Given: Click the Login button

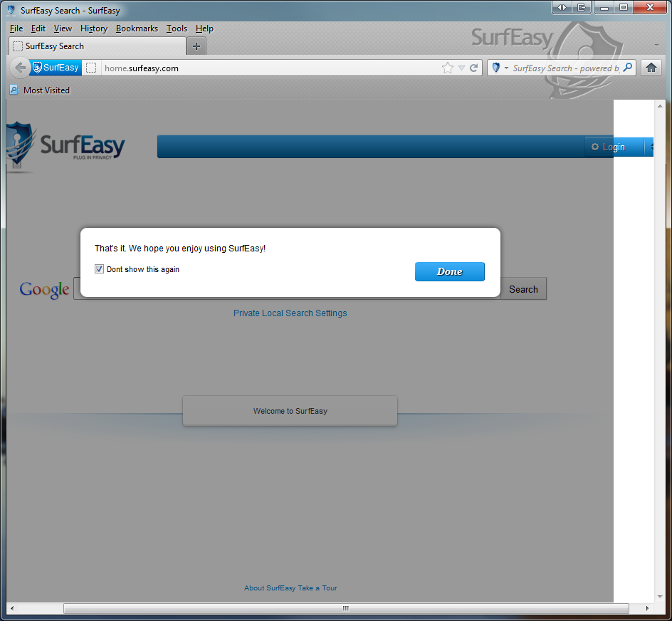Looking at the screenshot, I should point(614,147).
